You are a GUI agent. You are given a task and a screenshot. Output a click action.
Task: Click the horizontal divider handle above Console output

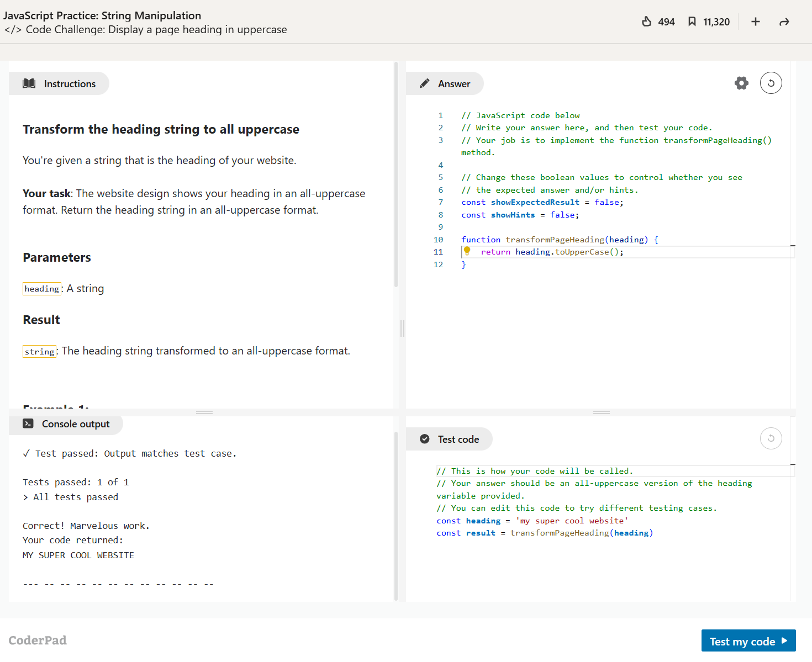[204, 412]
